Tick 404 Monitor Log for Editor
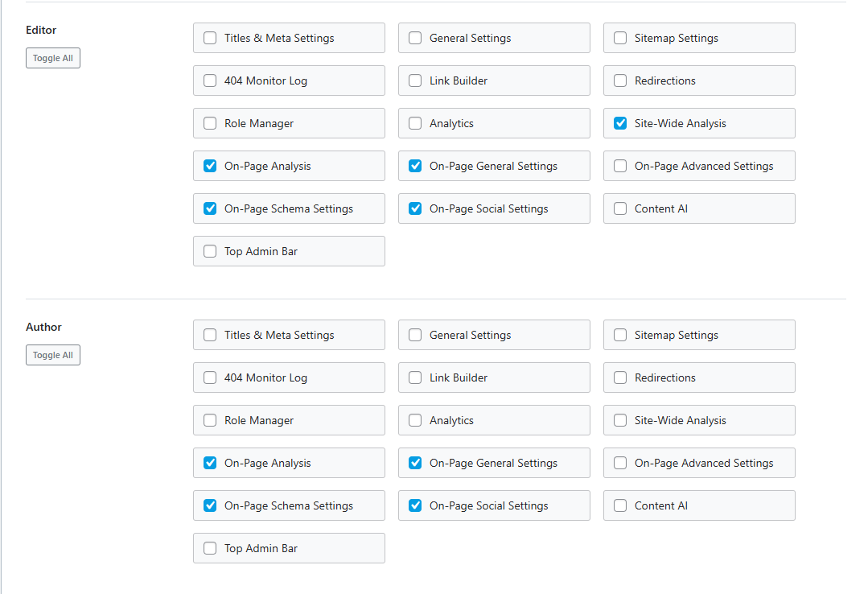This screenshot has height=594, width=868. point(210,80)
